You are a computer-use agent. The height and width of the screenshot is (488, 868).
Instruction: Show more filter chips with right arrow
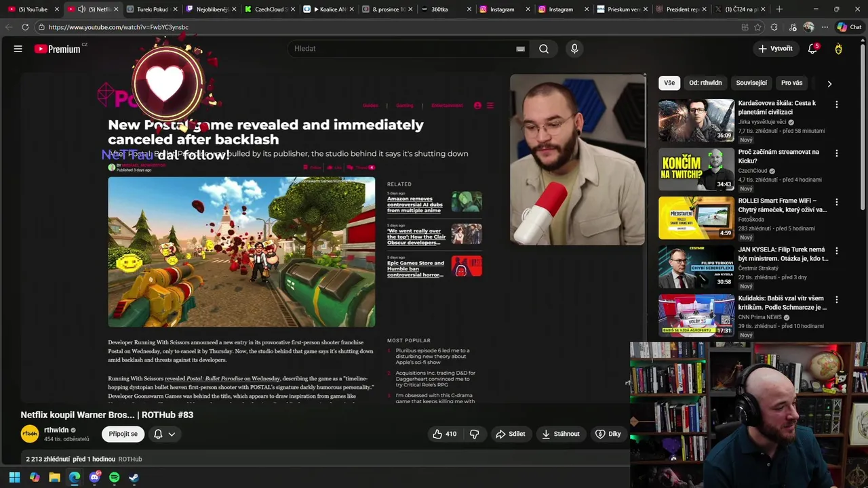click(x=829, y=83)
